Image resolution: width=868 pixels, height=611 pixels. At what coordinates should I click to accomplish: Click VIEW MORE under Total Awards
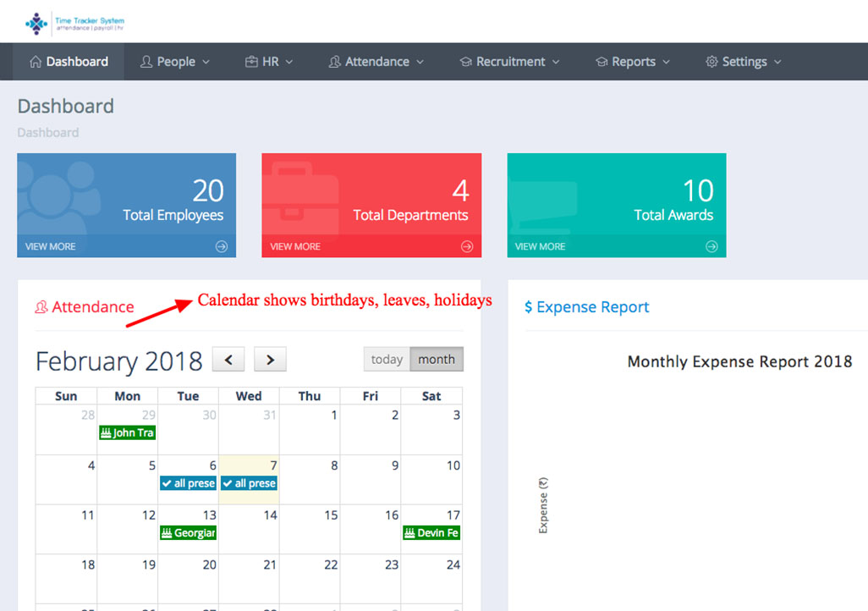[540, 246]
